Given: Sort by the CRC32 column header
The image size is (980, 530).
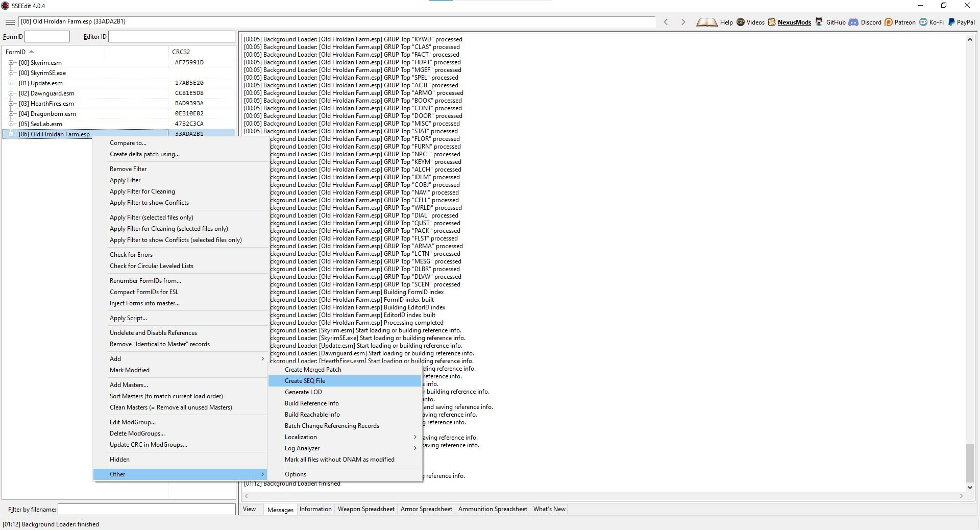Looking at the screenshot, I should tap(202, 52).
